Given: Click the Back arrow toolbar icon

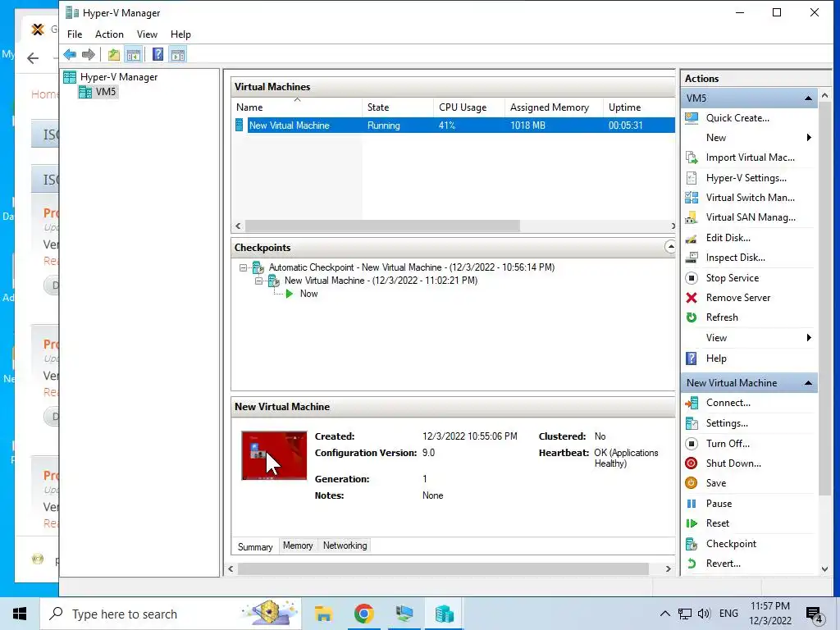Looking at the screenshot, I should pyautogui.click(x=70, y=55).
